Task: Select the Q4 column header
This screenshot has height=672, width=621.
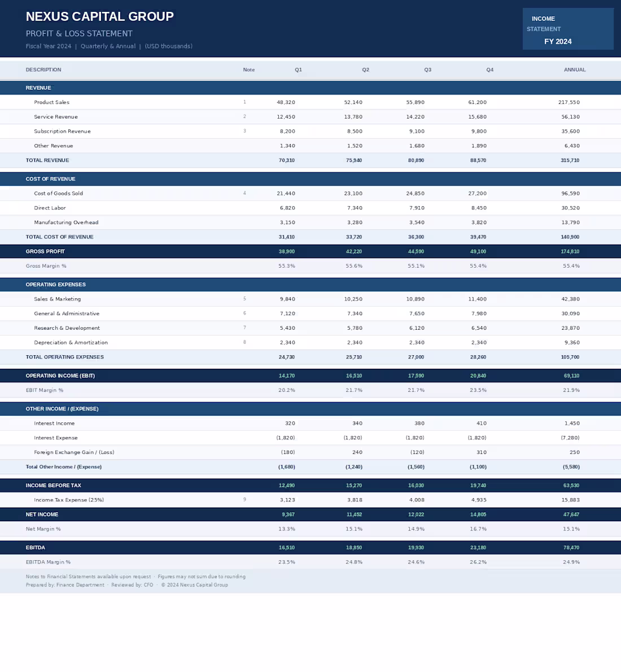Action: coord(490,69)
